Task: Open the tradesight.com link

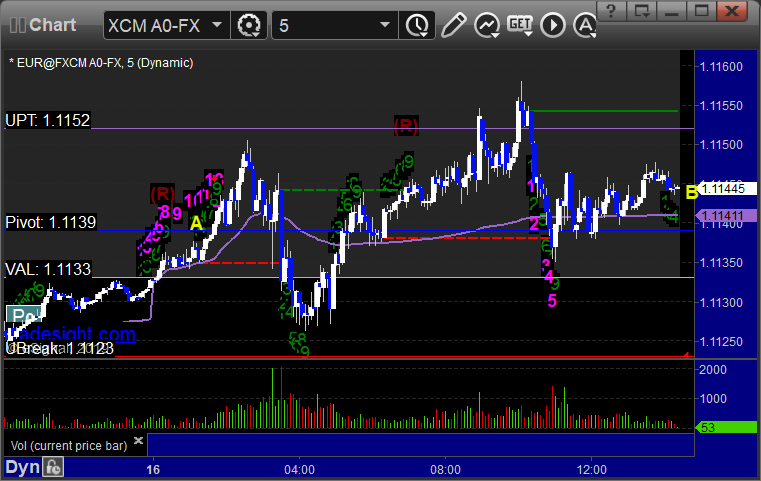Action: (x=69, y=334)
